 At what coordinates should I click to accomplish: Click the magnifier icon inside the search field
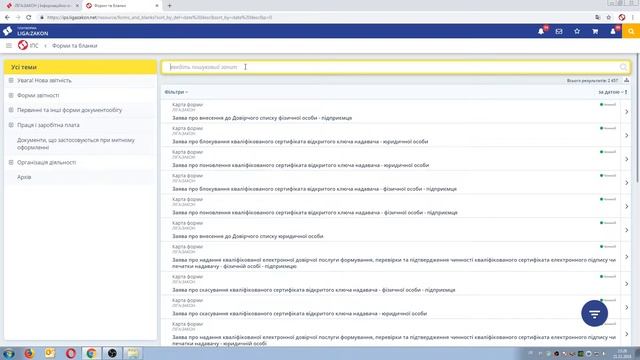[623, 67]
